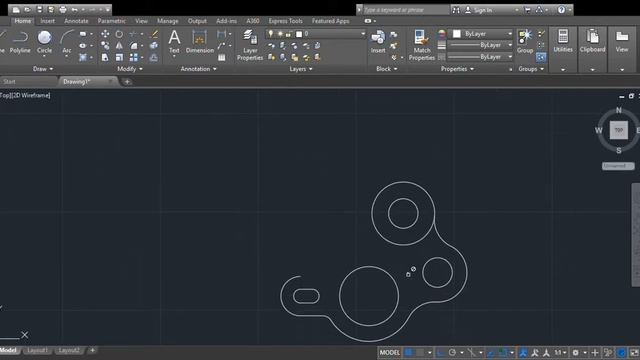The image size is (640, 360).
Task: Click the Scale tool in Modify panel
Action: [119, 58]
